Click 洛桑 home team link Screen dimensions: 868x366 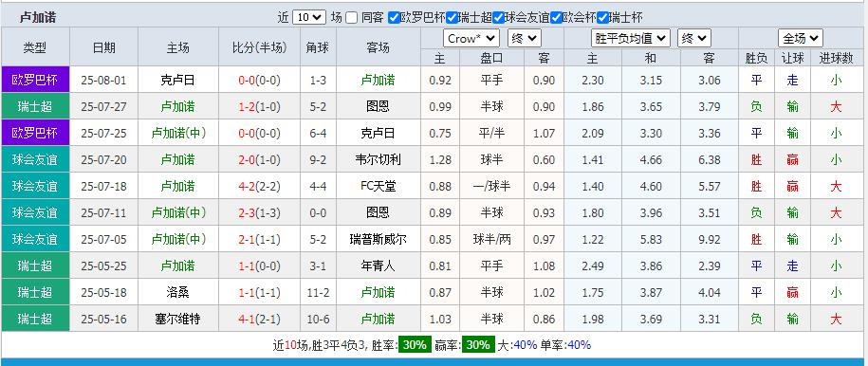click(177, 292)
